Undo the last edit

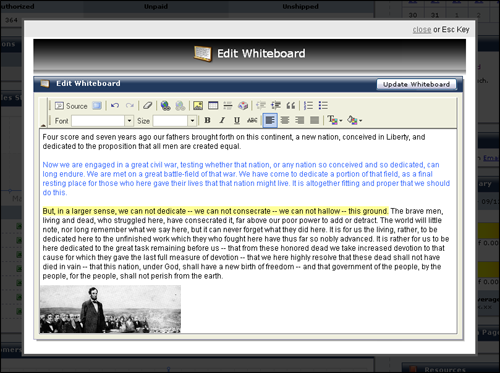pyautogui.click(x=115, y=106)
